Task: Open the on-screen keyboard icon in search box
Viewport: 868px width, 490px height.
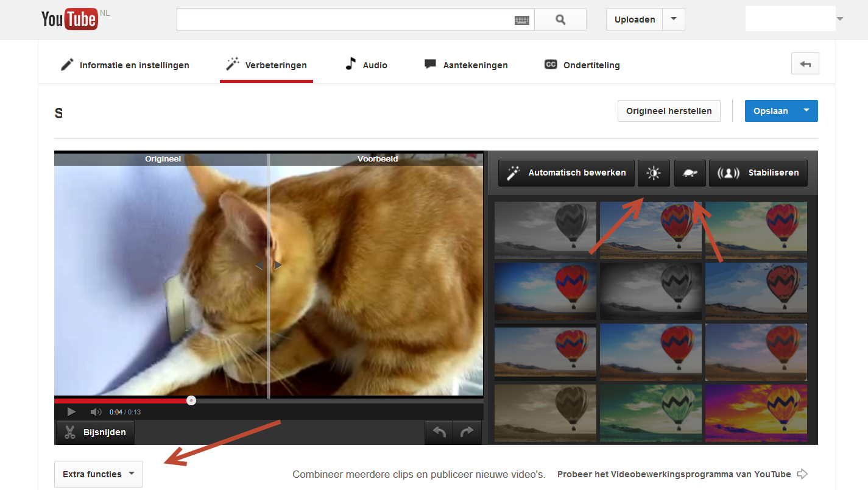Action: click(x=521, y=20)
